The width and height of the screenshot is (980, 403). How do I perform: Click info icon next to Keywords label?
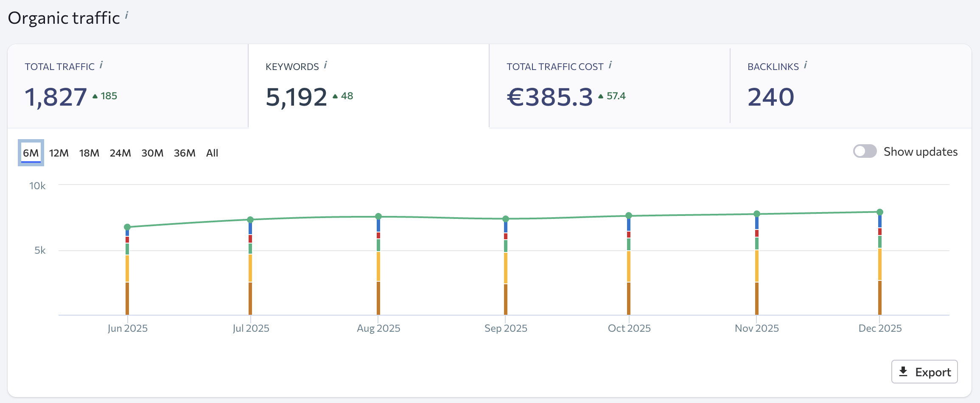point(325,65)
